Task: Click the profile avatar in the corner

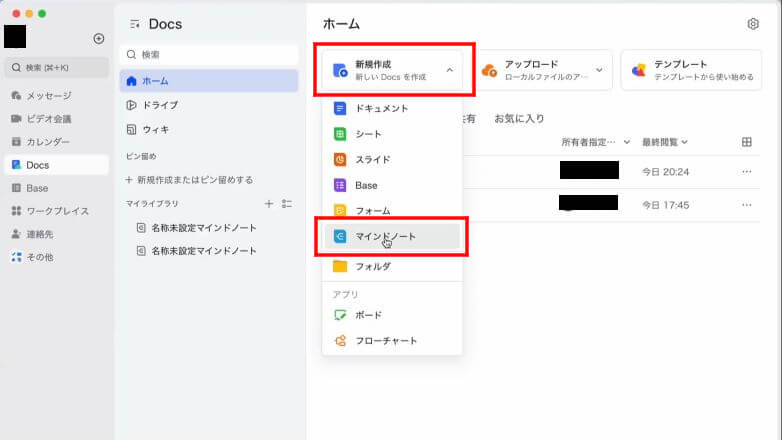Action: click(x=15, y=36)
